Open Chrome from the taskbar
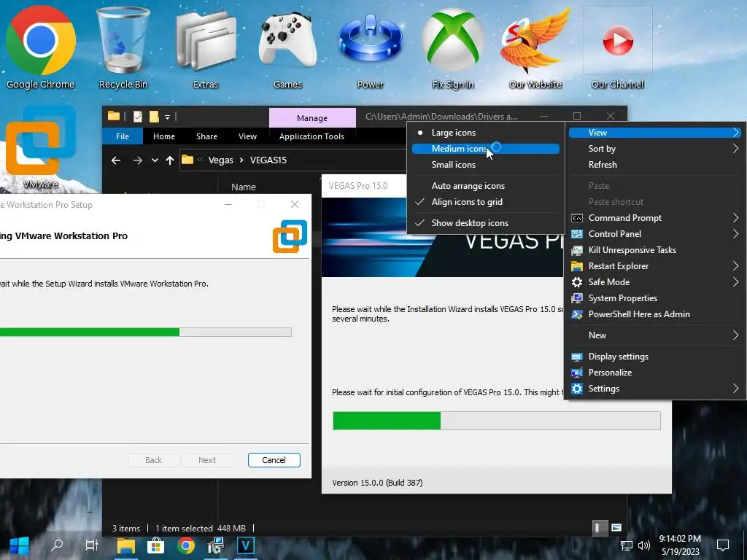 pos(186,545)
